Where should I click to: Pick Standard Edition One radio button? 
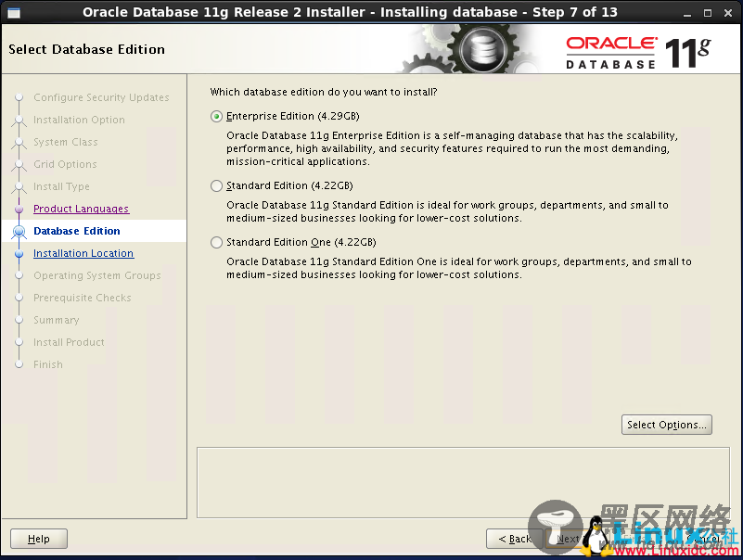216,243
